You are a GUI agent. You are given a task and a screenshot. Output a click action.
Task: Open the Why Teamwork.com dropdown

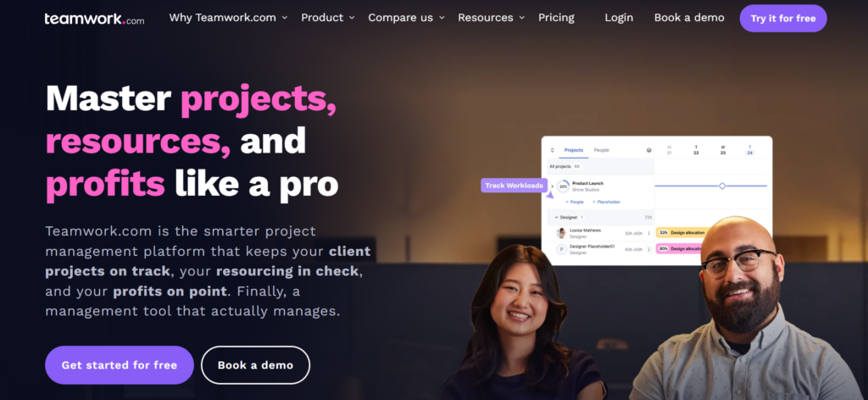pyautogui.click(x=228, y=18)
